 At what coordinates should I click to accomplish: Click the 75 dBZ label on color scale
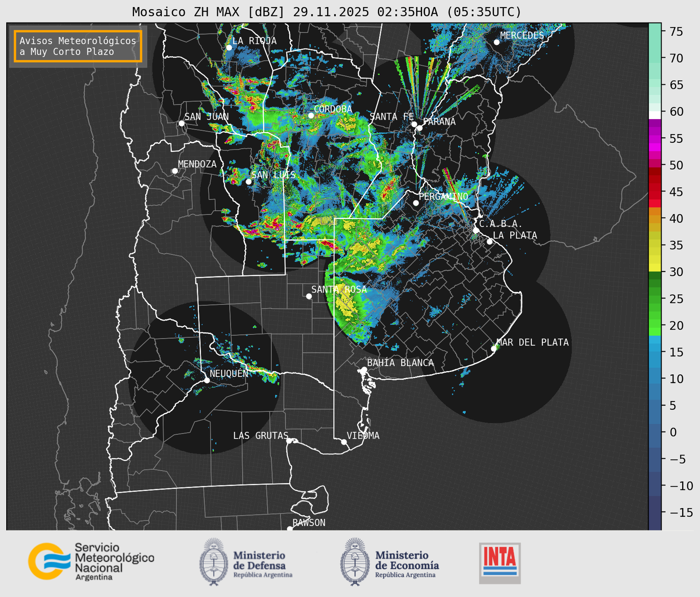[676, 32]
